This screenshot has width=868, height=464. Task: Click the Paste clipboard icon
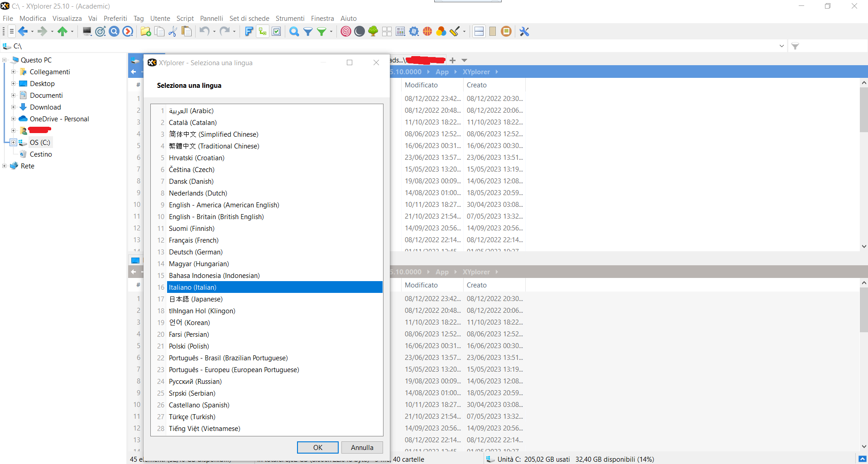[x=186, y=31]
